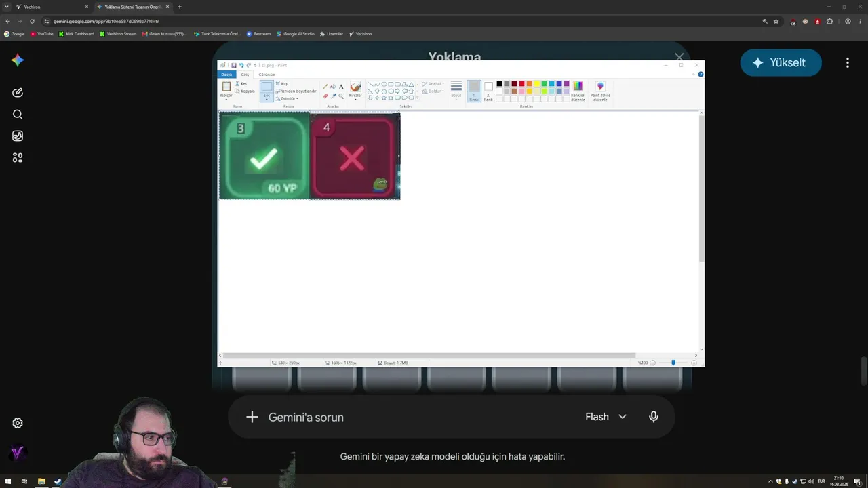
Task: Go back with the browser back arrow
Action: [x=7, y=21]
